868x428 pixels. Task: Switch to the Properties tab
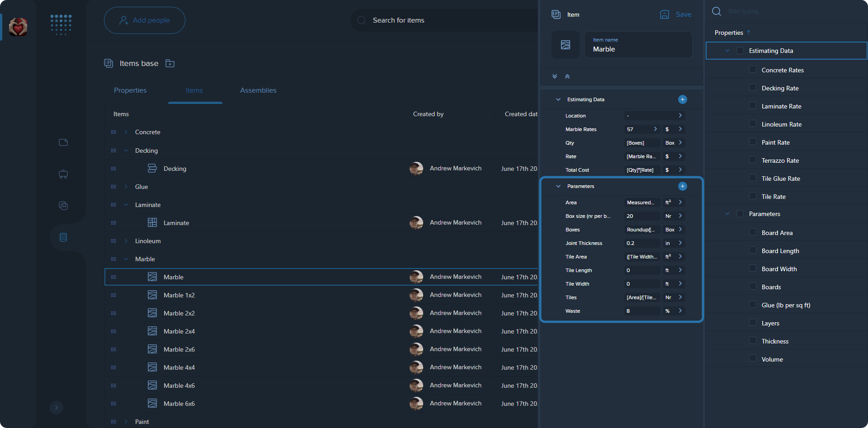point(130,90)
